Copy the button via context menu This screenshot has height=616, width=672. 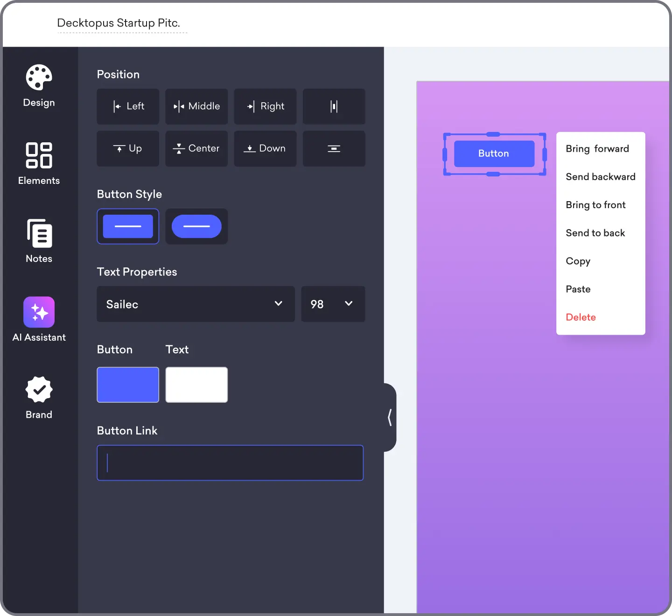click(578, 261)
